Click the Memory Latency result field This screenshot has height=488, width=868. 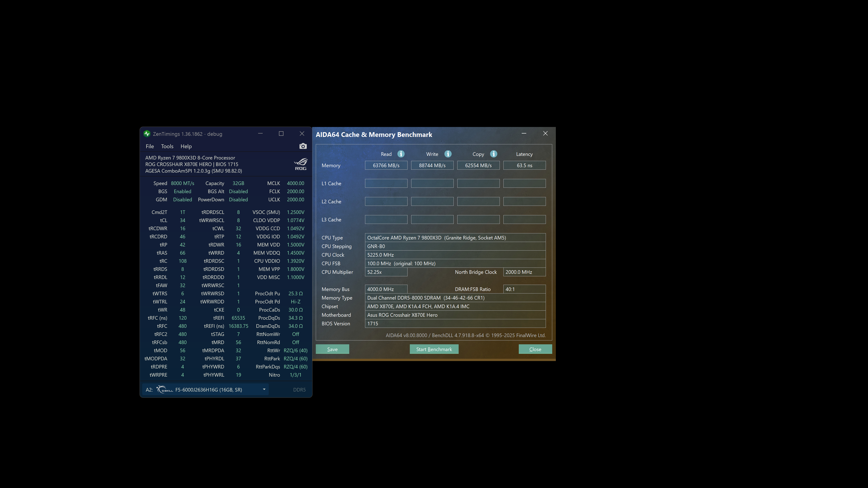coord(524,165)
